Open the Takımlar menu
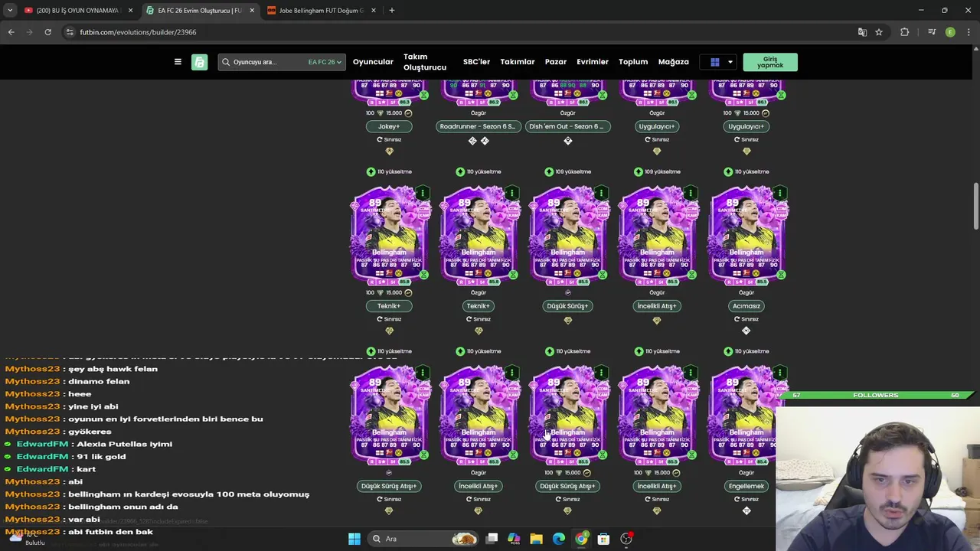The image size is (980, 551). (518, 62)
